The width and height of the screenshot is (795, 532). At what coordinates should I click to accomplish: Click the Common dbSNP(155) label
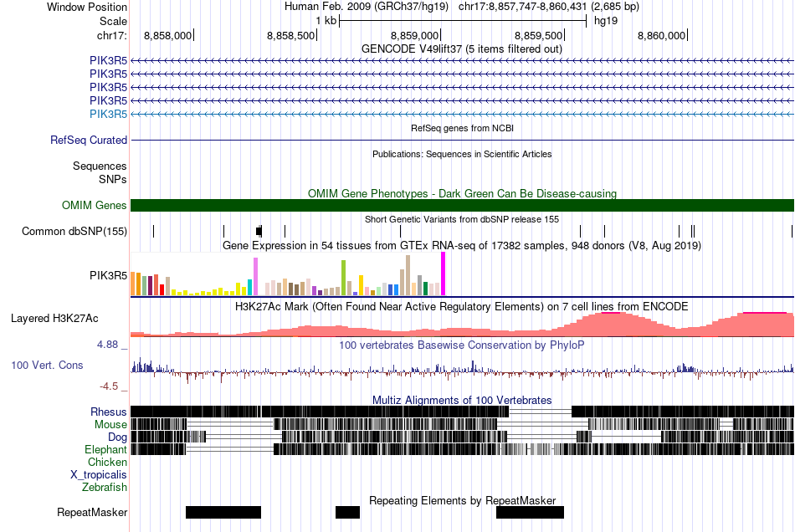(74, 232)
